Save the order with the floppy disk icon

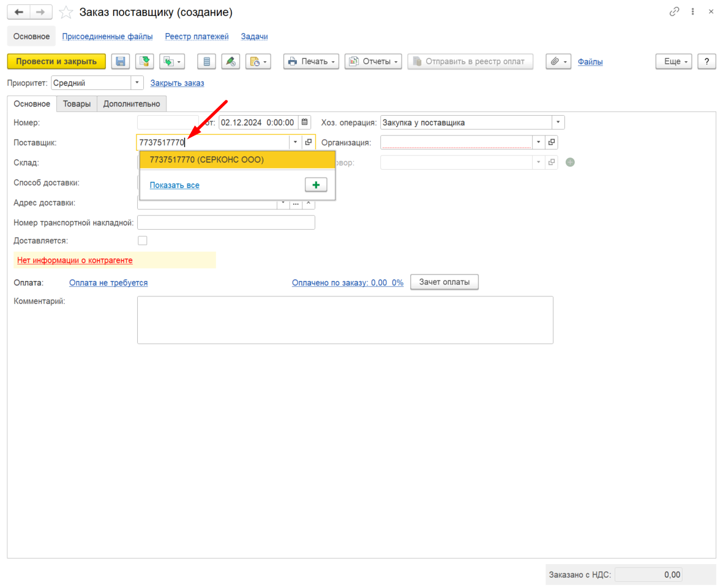(x=121, y=61)
